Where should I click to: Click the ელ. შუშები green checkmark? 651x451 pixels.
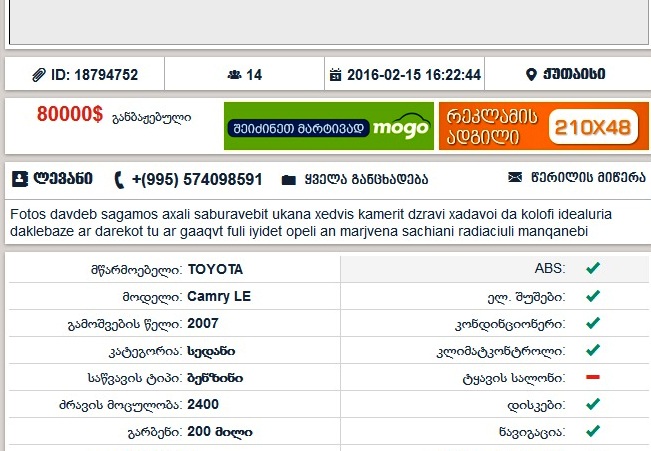(x=593, y=296)
